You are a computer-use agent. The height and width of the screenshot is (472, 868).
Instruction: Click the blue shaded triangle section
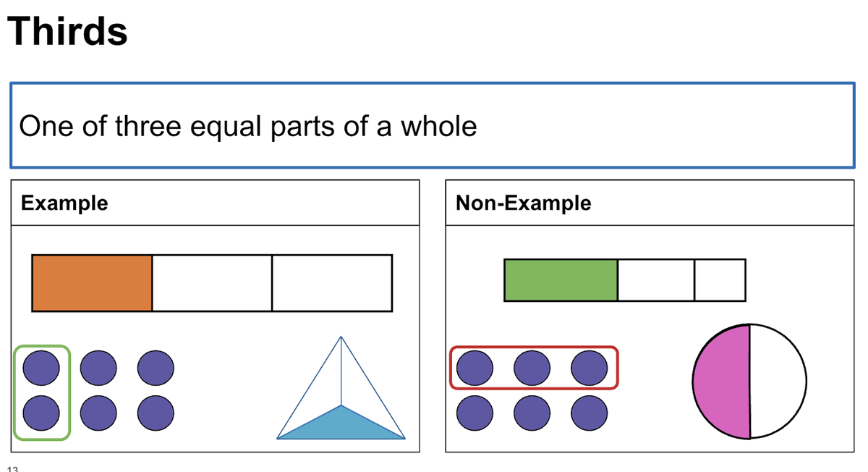(x=341, y=423)
